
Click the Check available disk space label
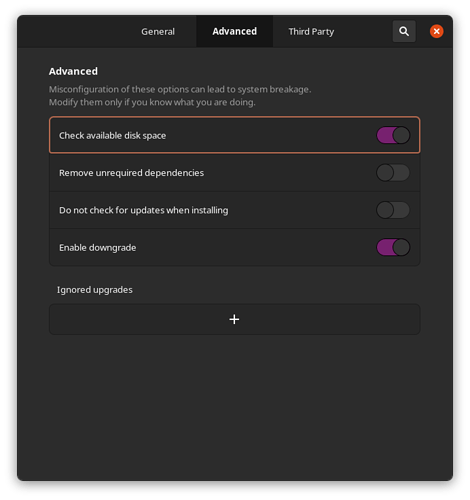tap(112, 136)
